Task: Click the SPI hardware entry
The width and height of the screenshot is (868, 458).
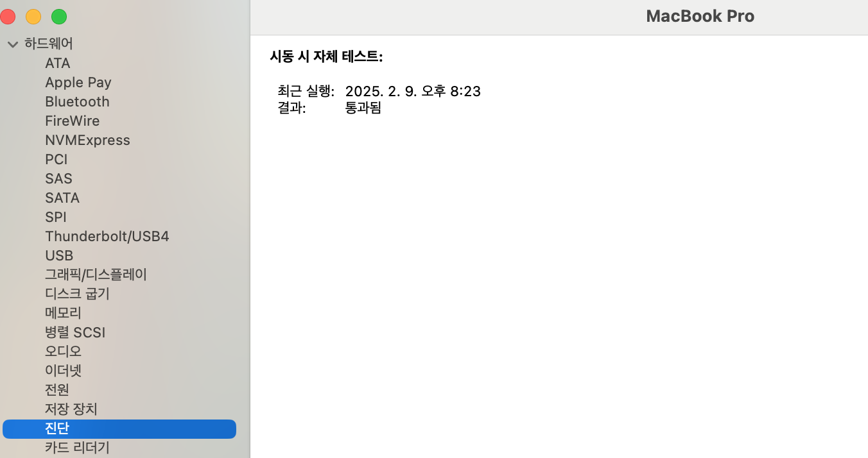Action: 56,217
